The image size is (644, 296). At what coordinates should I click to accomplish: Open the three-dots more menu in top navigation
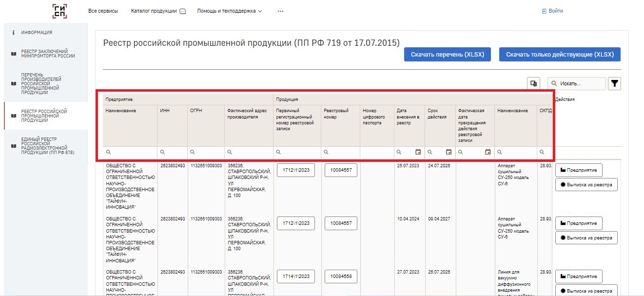click(280, 11)
